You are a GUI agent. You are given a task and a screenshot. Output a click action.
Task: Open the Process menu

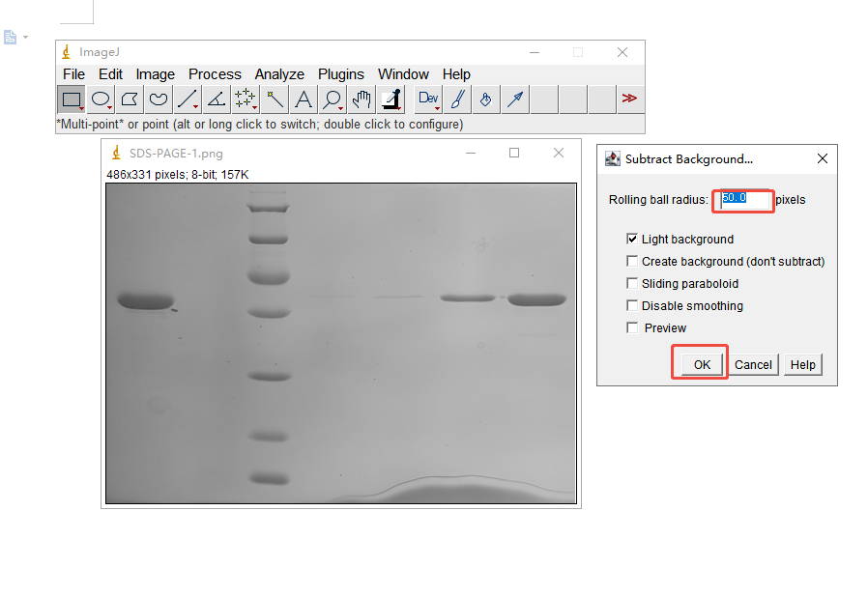[215, 74]
